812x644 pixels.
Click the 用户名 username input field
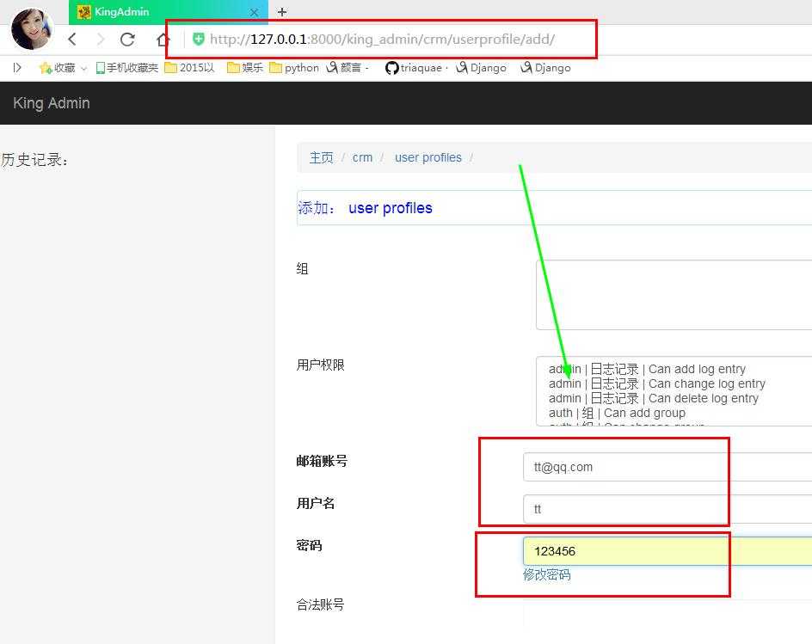pyautogui.click(x=667, y=509)
